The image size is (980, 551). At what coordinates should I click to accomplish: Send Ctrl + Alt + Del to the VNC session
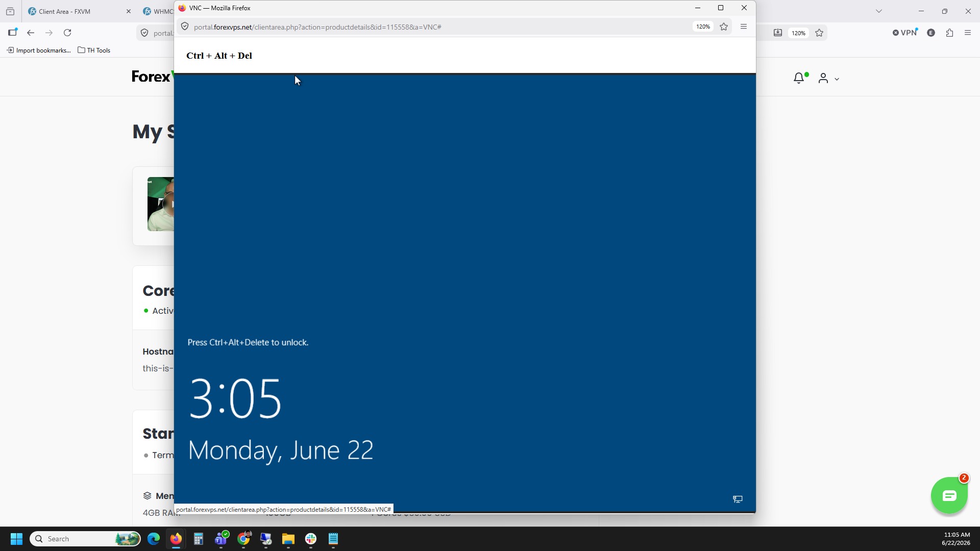click(219, 56)
